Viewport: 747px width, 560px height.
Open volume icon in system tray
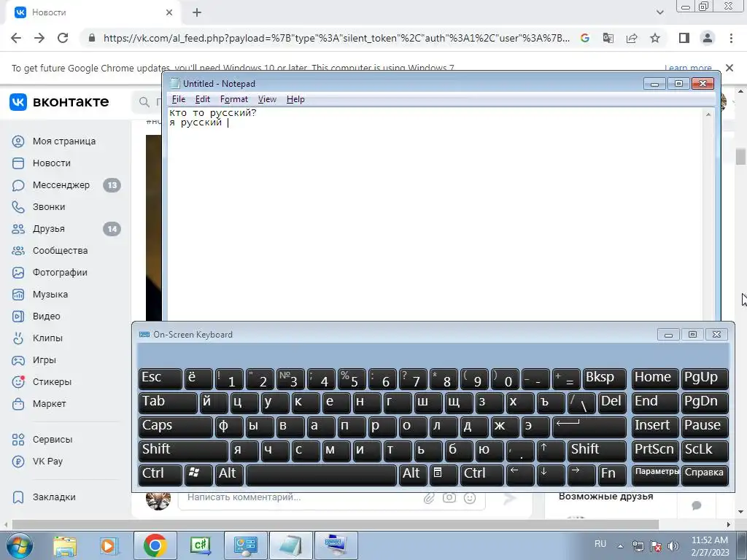(673, 546)
